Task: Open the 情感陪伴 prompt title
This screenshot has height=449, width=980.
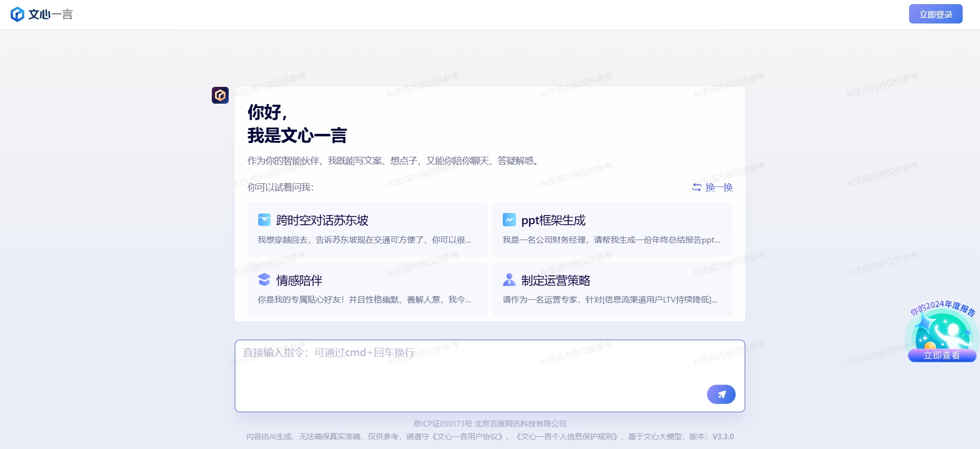Action: tap(299, 280)
